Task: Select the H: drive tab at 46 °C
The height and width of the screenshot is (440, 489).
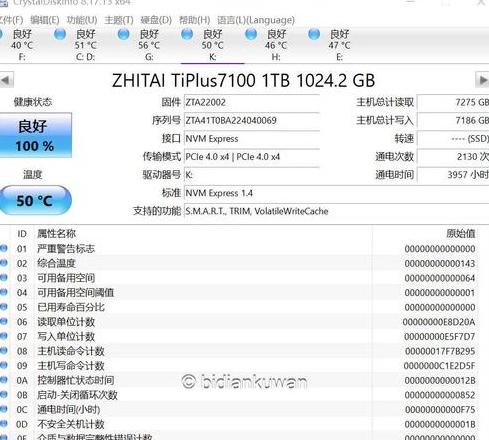Action: pos(276,45)
